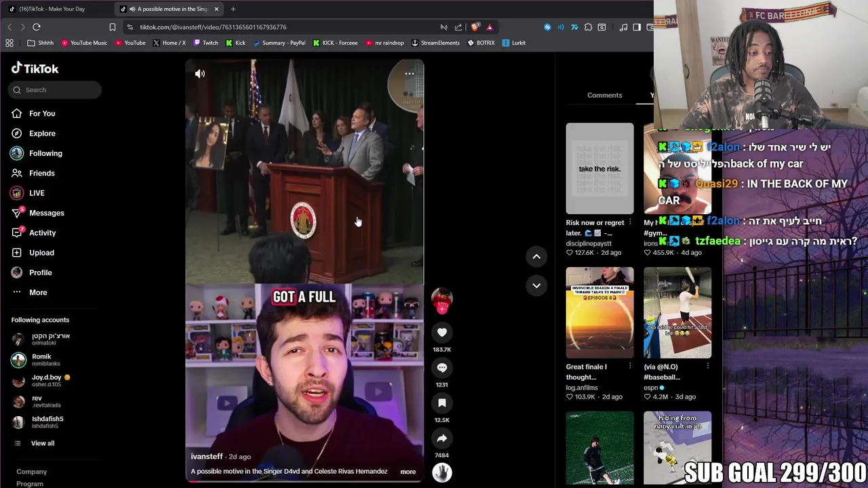Open the Lurkit bookmark

pyautogui.click(x=514, y=43)
